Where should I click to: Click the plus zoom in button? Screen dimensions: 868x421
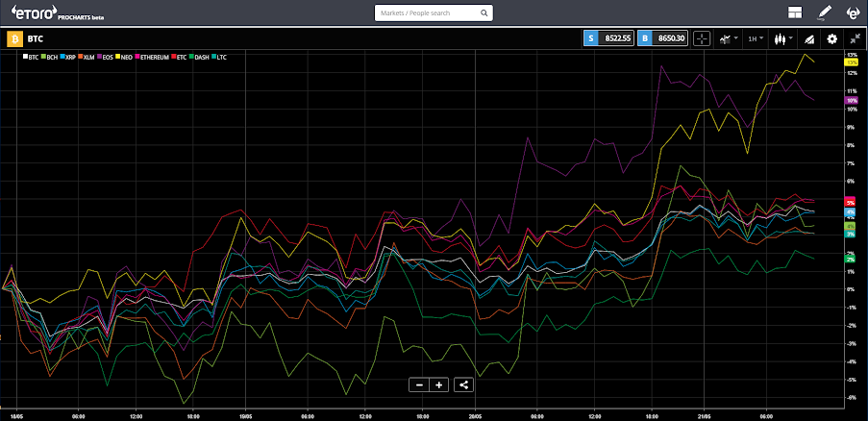439,384
